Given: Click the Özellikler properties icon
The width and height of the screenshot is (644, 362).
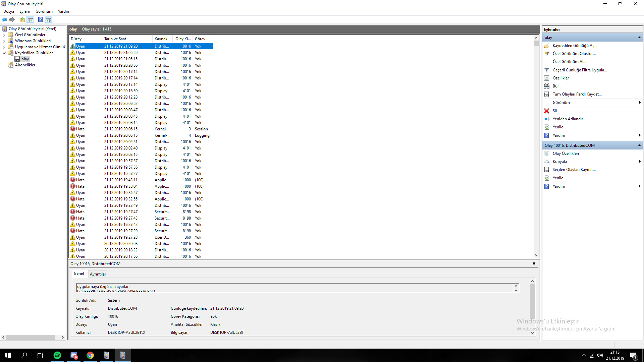Looking at the screenshot, I should tap(547, 78).
